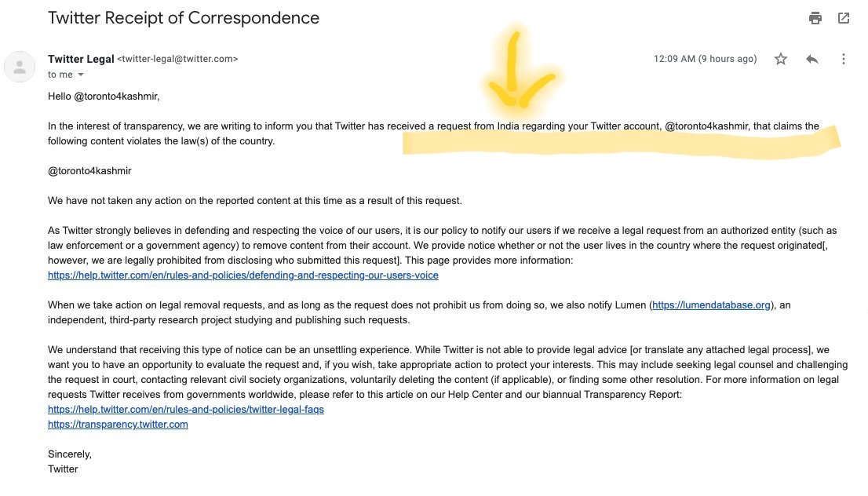Viewport: 868px width, 496px height.
Task: Expand recipient details arrow next to 'to me'
Action: coord(81,75)
